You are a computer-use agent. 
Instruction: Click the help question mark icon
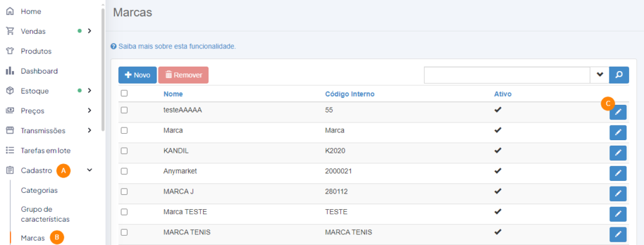pyautogui.click(x=113, y=46)
